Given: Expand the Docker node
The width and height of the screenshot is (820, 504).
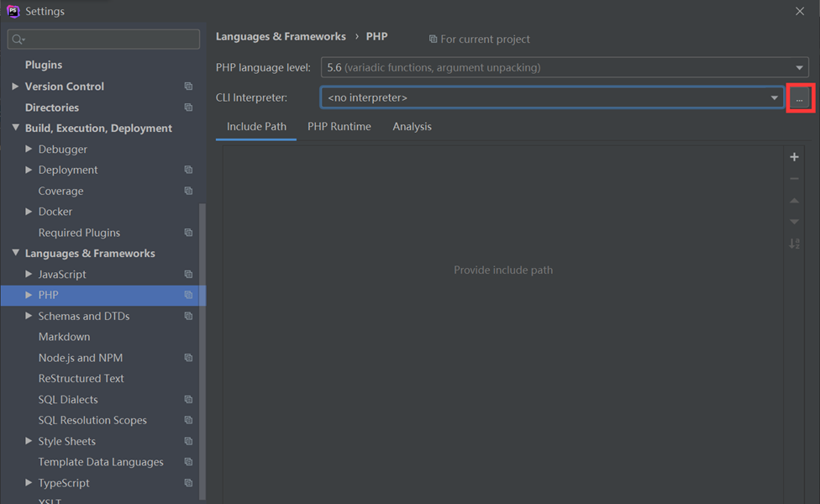Looking at the screenshot, I should point(29,212).
